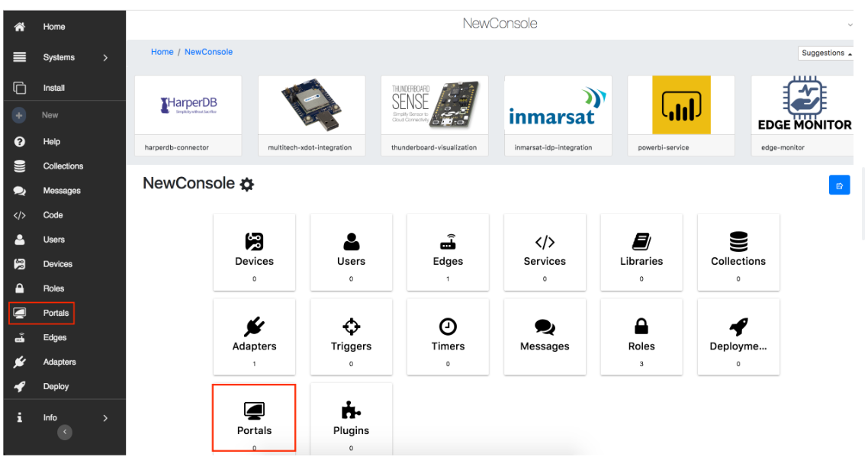
Task: Open the powerbi-service suggestion card
Action: 681,115
